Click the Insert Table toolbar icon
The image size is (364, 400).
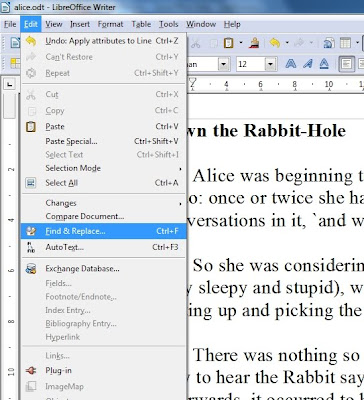click(345, 43)
